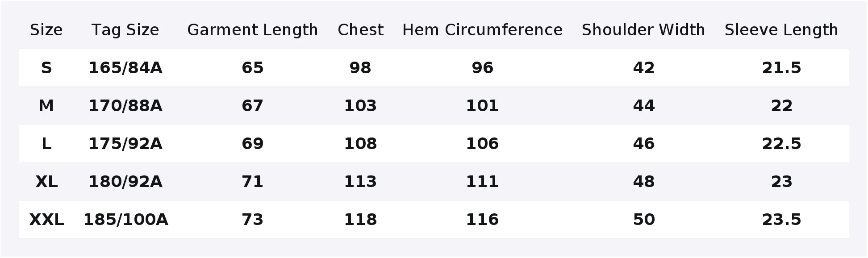Image resolution: width=868 pixels, height=258 pixels.
Task: Select the L size row label
Action: click(46, 144)
